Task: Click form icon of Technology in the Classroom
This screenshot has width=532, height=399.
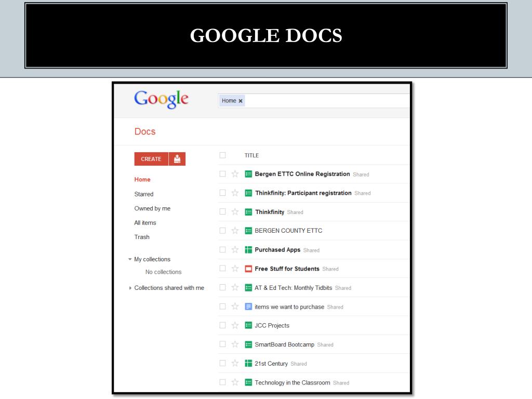Action: [x=248, y=382]
